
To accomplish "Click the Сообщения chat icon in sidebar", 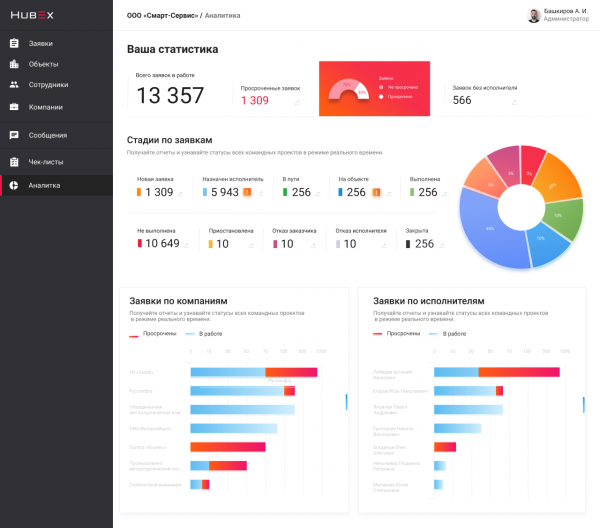I will [14, 135].
